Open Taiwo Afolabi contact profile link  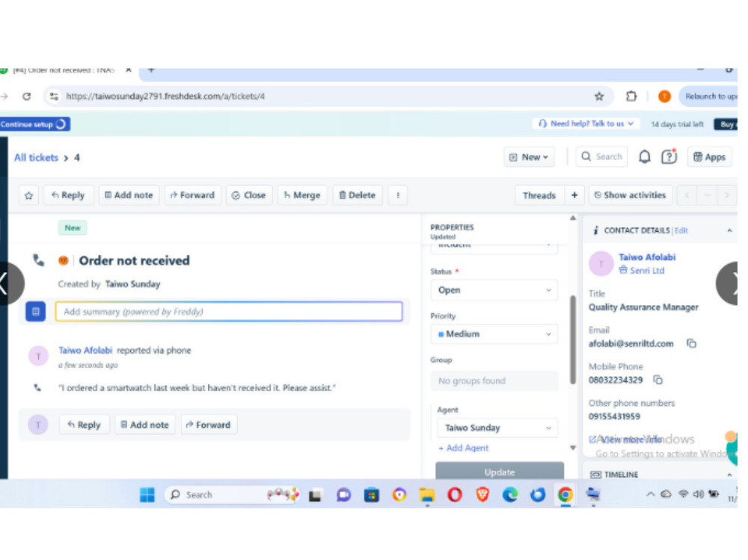[x=647, y=258]
